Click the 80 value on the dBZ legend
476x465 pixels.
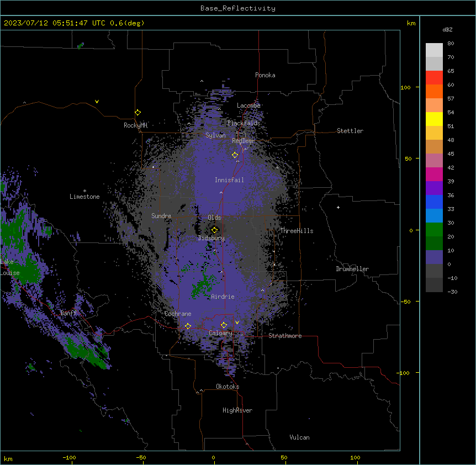point(451,44)
